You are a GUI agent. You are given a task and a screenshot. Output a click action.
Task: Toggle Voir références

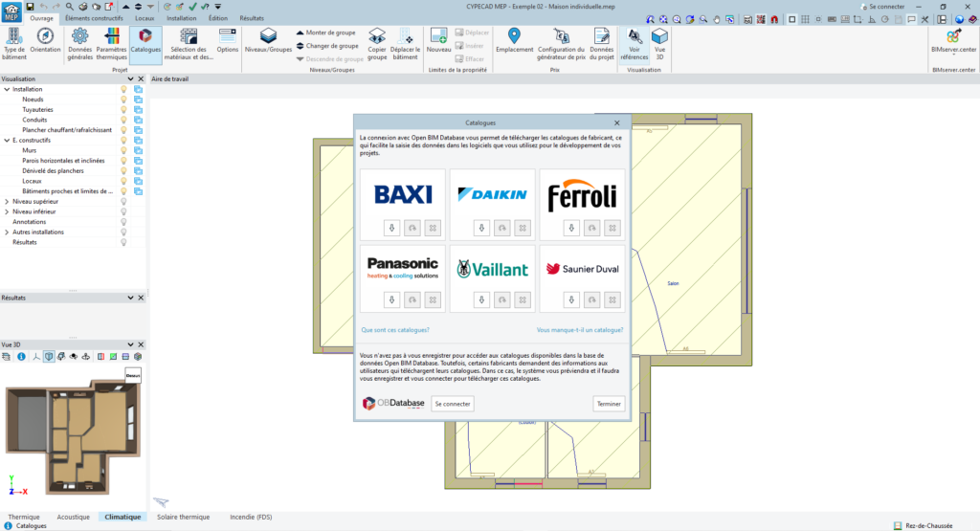pos(635,44)
